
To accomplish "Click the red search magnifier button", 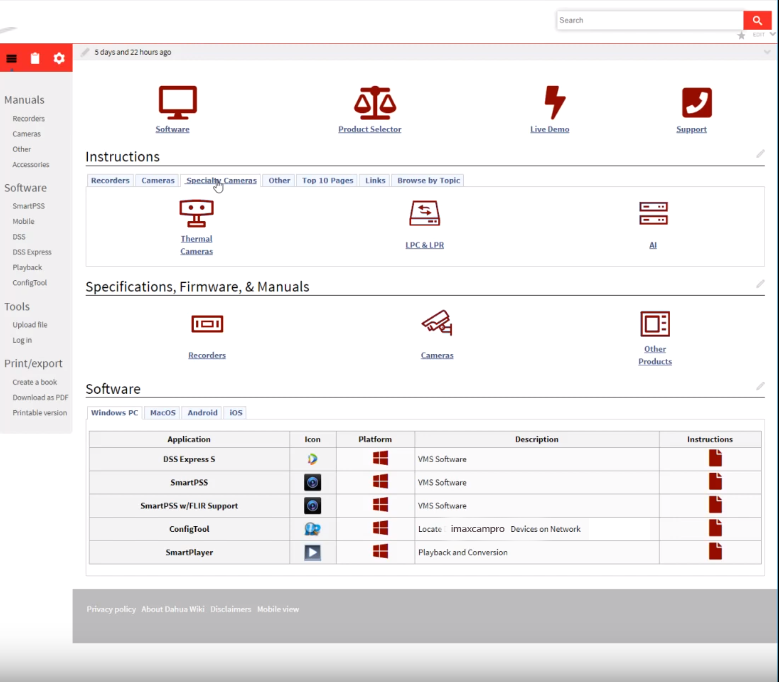I will (757, 20).
